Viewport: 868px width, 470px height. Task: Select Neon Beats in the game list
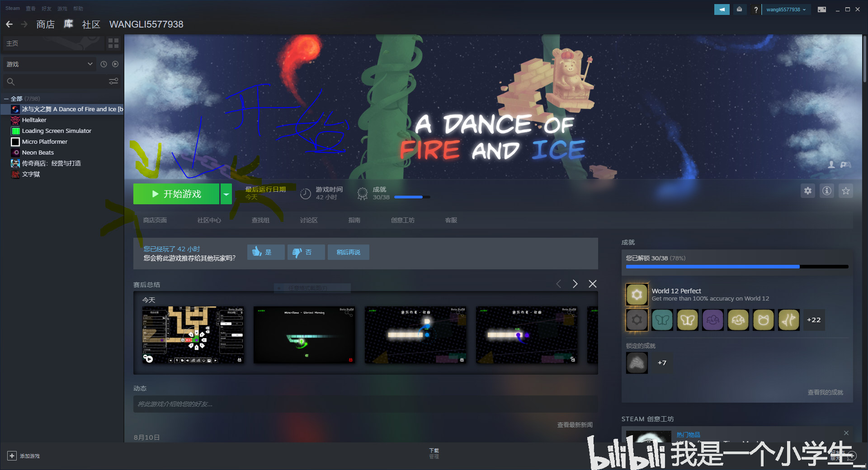click(62, 152)
